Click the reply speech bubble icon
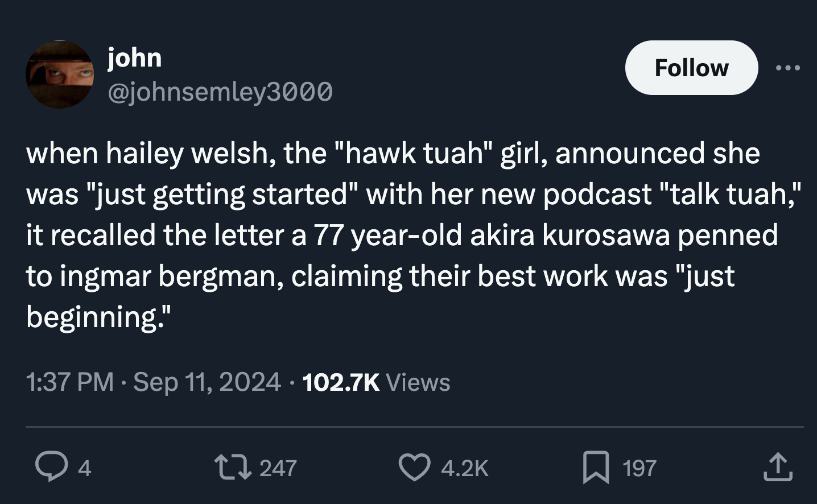Image resolution: width=817 pixels, height=504 pixels. (51, 468)
